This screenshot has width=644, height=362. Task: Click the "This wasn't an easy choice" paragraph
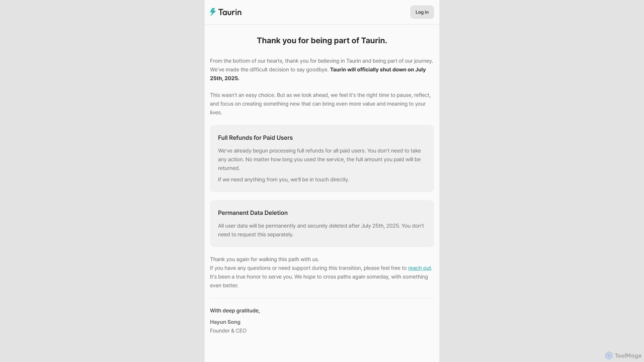320,104
